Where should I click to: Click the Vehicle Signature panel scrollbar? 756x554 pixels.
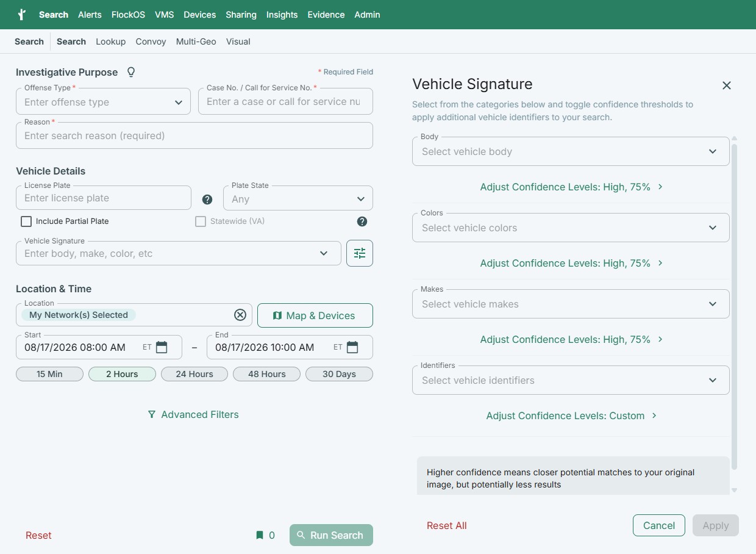coord(734,307)
